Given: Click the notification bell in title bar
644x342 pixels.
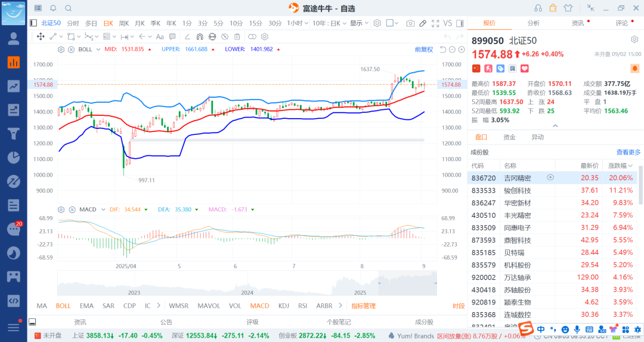Looking at the screenshot, I should (x=54, y=8).
